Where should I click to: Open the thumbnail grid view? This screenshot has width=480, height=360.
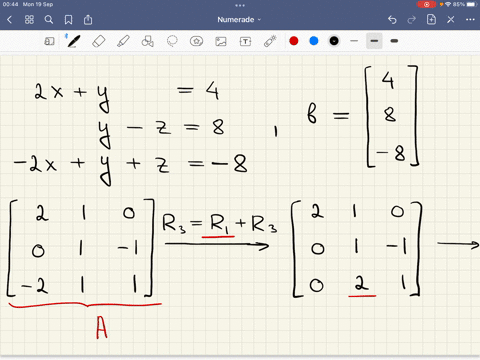click(29, 20)
